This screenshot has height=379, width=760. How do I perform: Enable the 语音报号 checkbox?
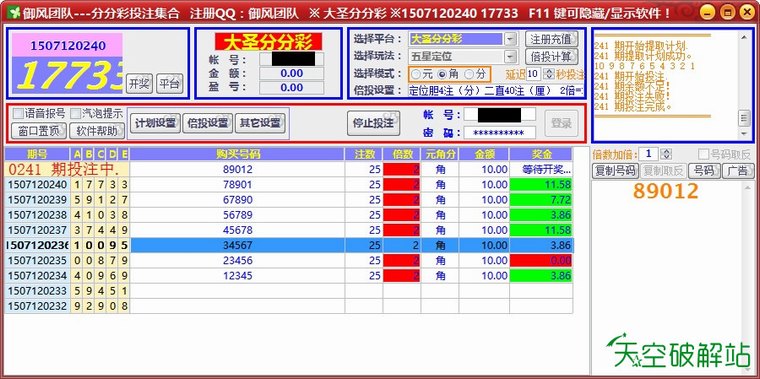click(18, 114)
